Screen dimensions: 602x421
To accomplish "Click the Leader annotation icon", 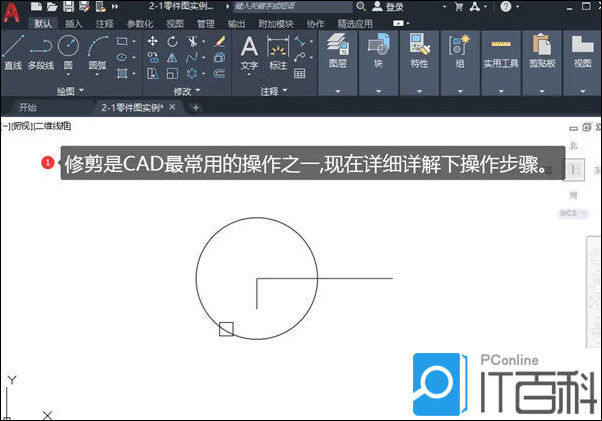I will [x=300, y=58].
